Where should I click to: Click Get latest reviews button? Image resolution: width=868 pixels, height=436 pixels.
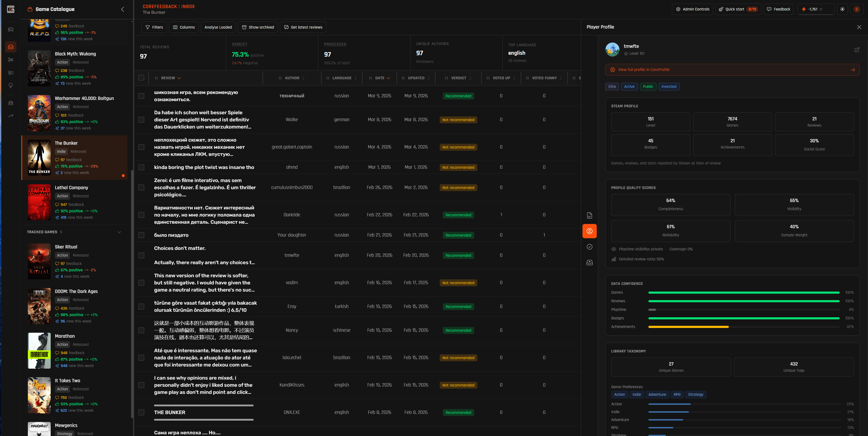[x=303, y=27]
